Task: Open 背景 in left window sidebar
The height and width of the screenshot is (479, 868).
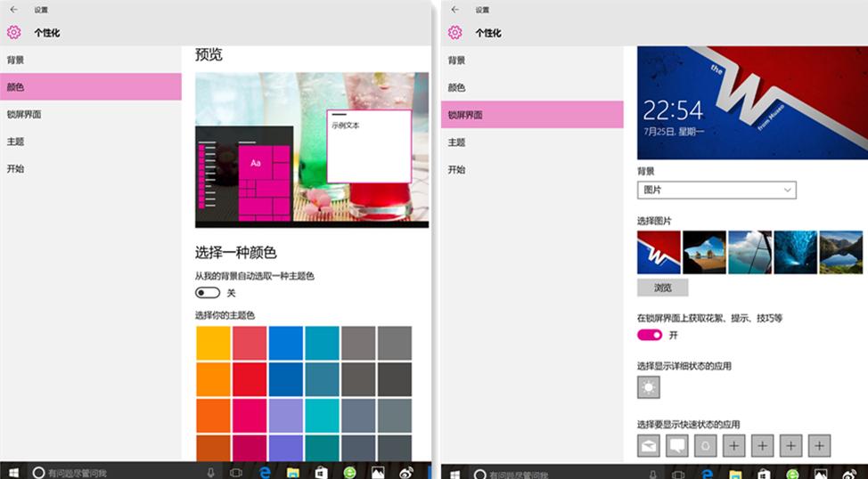Action: pyautogui.click(x=91, y=60)
